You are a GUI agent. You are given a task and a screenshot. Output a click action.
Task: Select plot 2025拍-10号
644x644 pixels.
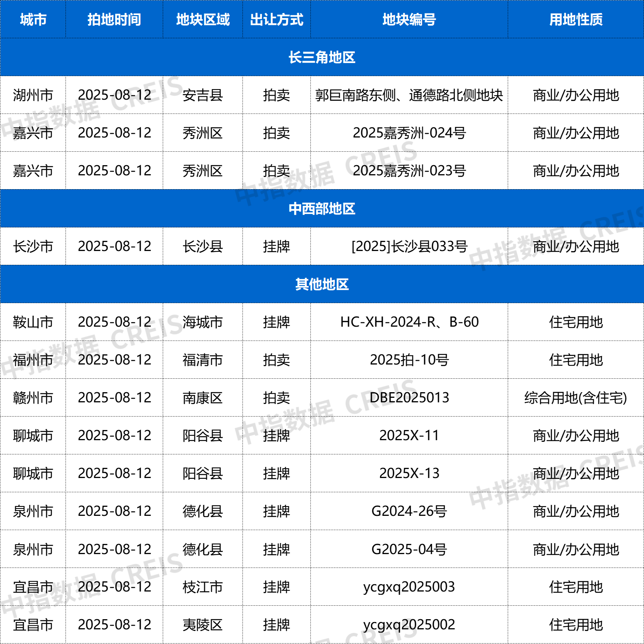click(409, 360)
